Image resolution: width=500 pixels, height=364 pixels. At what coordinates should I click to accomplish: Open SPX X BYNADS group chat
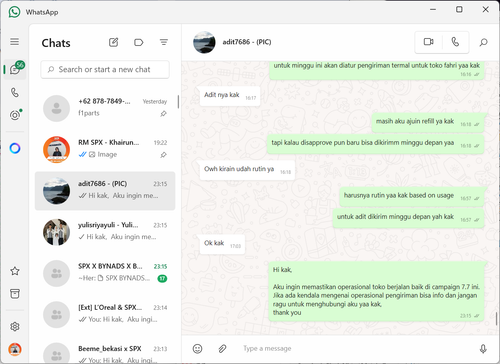(105, 273)
